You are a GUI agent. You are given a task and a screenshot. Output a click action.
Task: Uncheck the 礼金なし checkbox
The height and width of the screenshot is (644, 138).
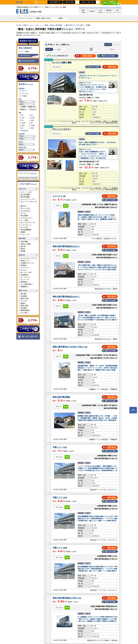(30, 109)
